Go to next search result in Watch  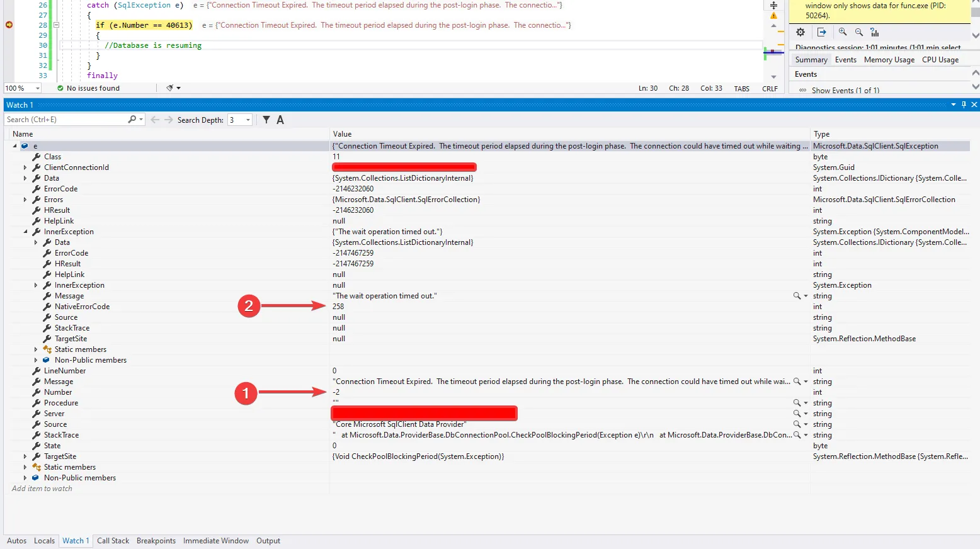169,120
